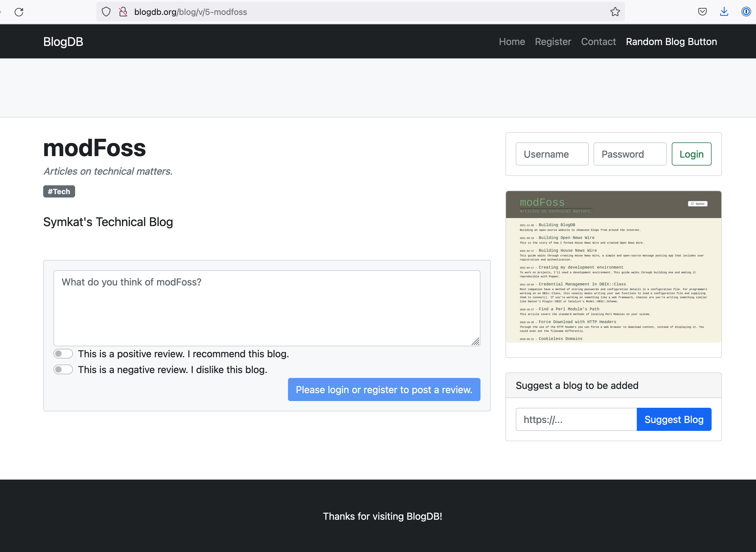Click the #Tech tag badge
Viewport: 756px width, 552px height.
pyautogui.click(x=59, y=191)
